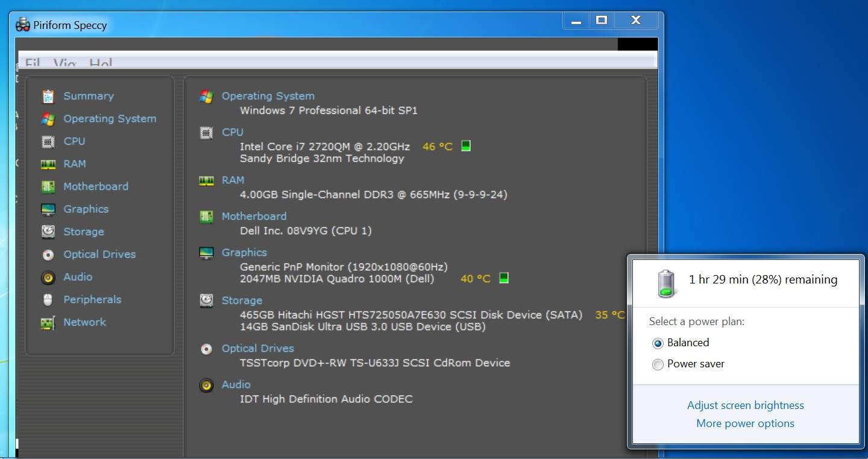This screenshot has height=459, width=868.
Task: Open the File menu in Speccy
Action: pyautogui.click(x=33, y=63)
